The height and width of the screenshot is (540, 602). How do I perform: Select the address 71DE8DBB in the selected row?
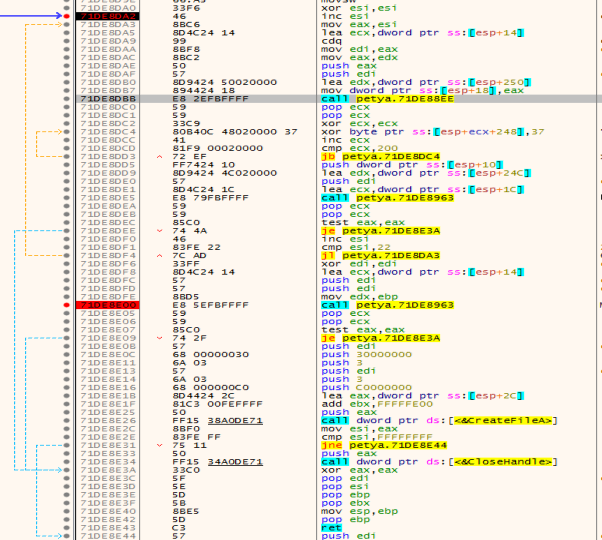pos(108,99)
